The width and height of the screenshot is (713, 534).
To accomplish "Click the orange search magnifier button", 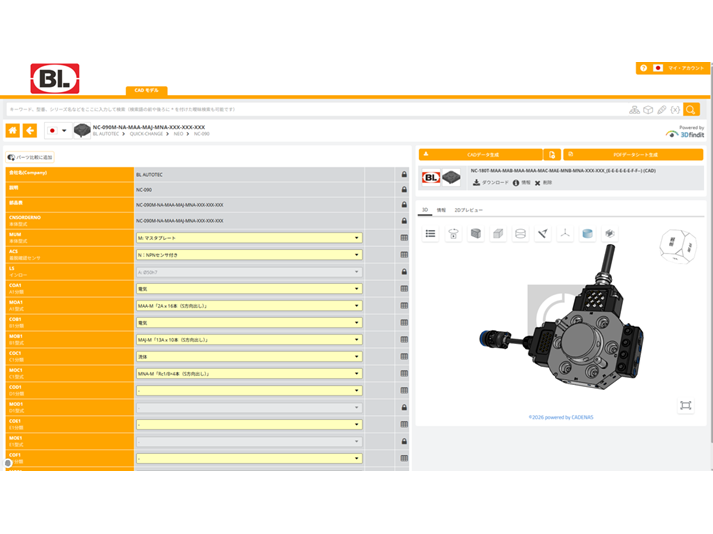I will (691, 110).
